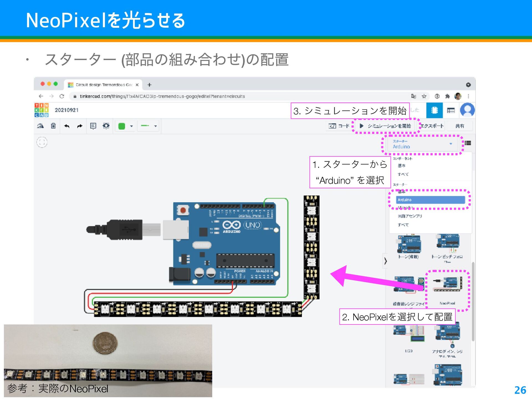
Task: Click the green wire type line
Action: pos(145,126)
